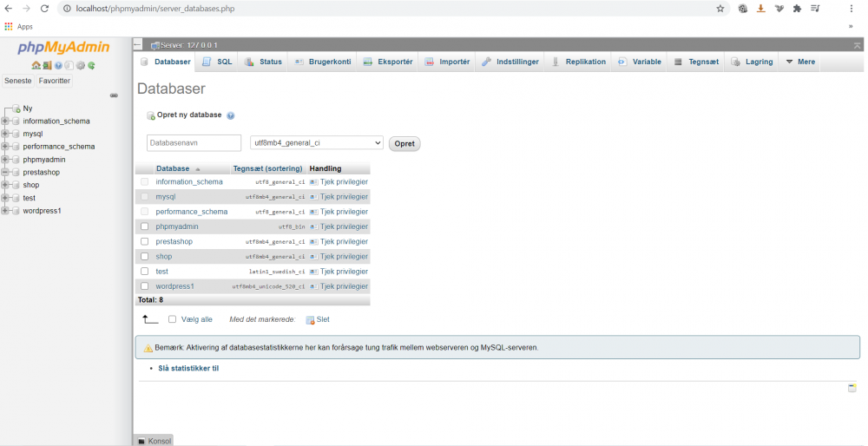Tick the phpmyadmin database checkbox

[x=144, y=226]
